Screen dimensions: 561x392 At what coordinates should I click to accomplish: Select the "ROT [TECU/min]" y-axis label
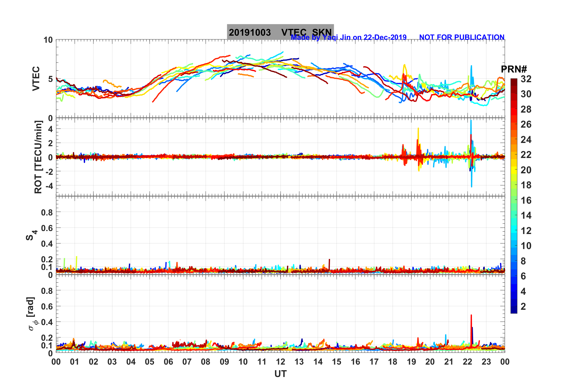coord(38,157)
